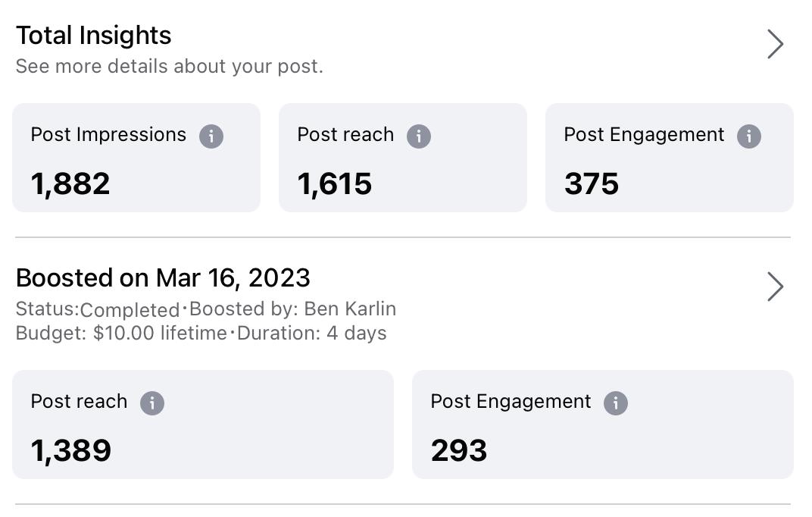Click info icon beside Post Impressions
The height and width of the screenshot is (517, 812).
[211, 136]
